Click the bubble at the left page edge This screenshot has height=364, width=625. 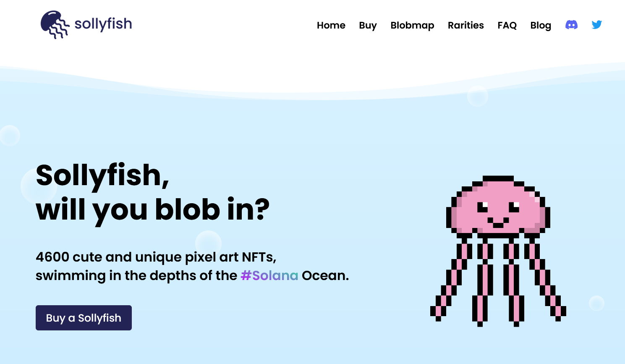pos(9,136)
